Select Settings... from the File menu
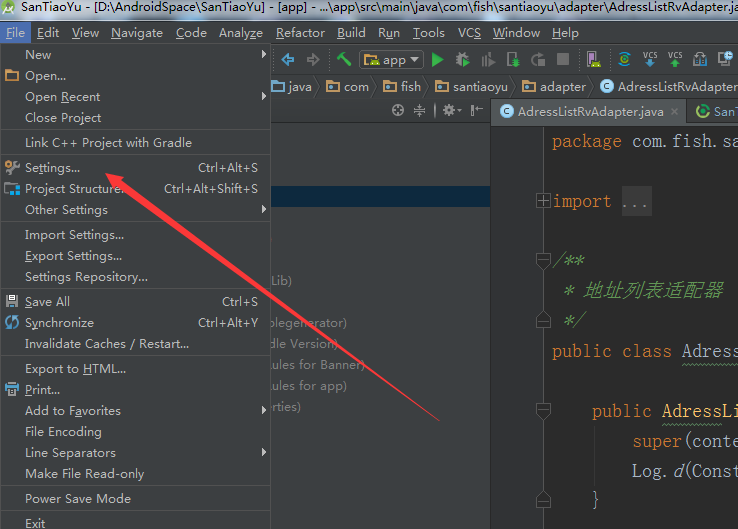 [x=52, y=168]
